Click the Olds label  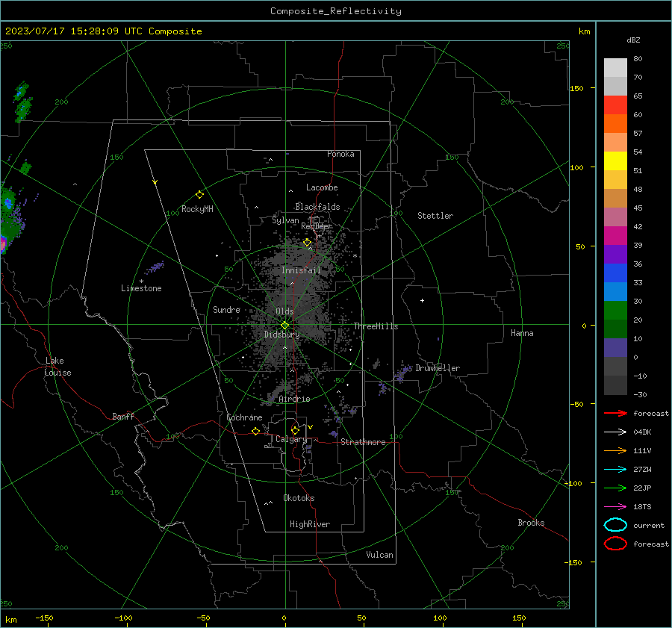click(x=284, y=311)
